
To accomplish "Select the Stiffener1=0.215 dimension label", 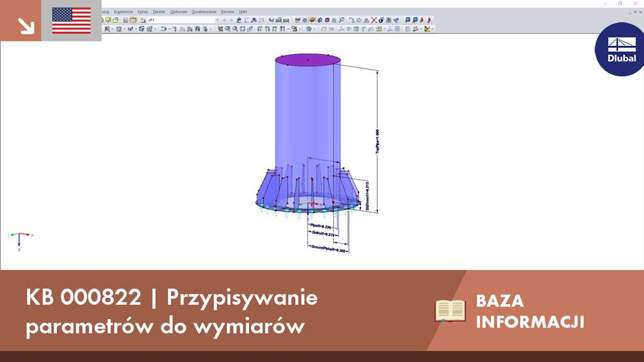I will (367, 196).
